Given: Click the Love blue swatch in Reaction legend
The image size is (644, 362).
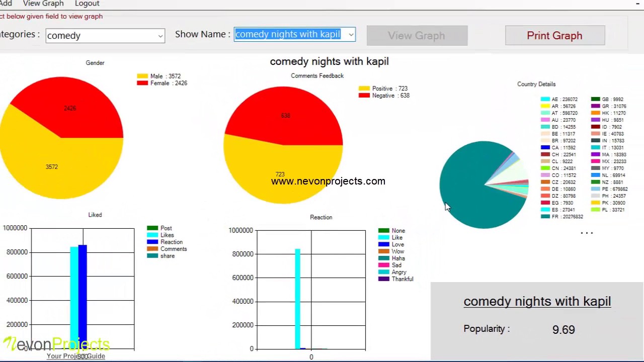Looking at the screenshot, I should (384, 244).
